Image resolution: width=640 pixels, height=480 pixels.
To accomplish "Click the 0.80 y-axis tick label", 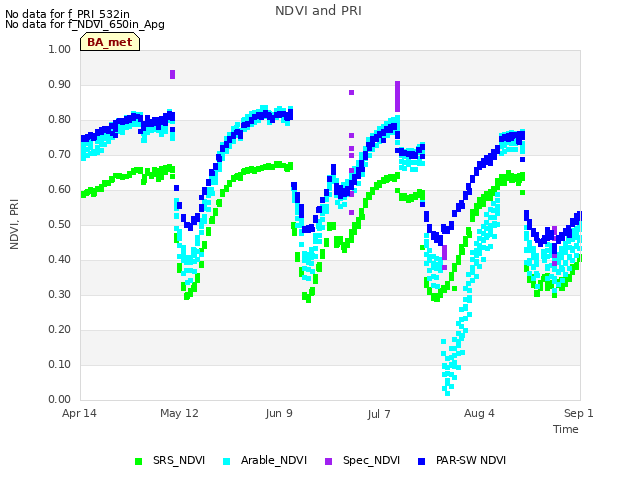I will click(60, 120).
